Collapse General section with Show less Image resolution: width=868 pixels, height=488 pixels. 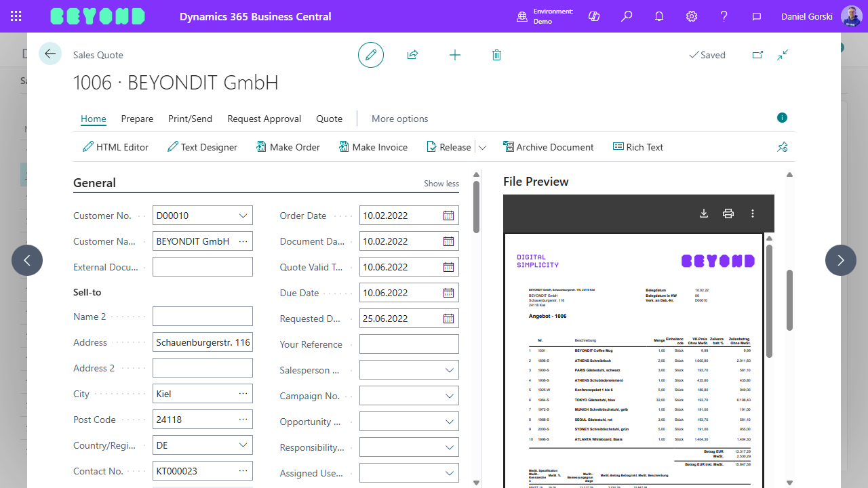[x=441, y=184]
